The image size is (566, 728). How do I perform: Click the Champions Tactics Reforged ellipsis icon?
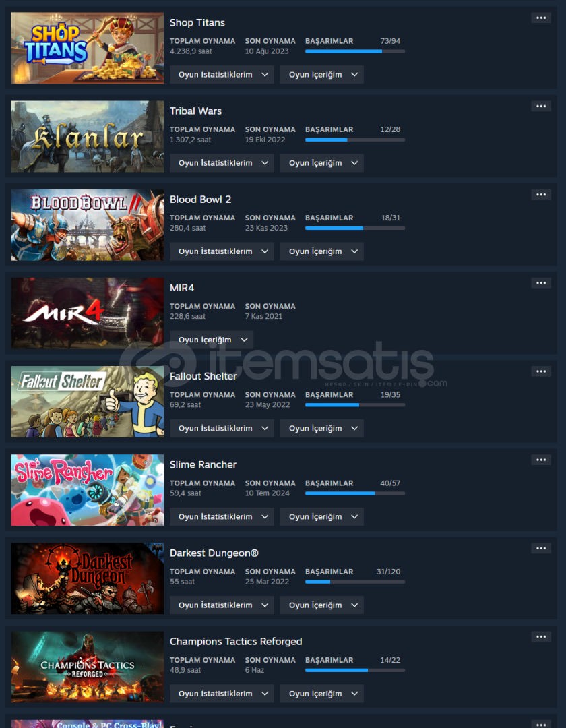coord(541,636)
